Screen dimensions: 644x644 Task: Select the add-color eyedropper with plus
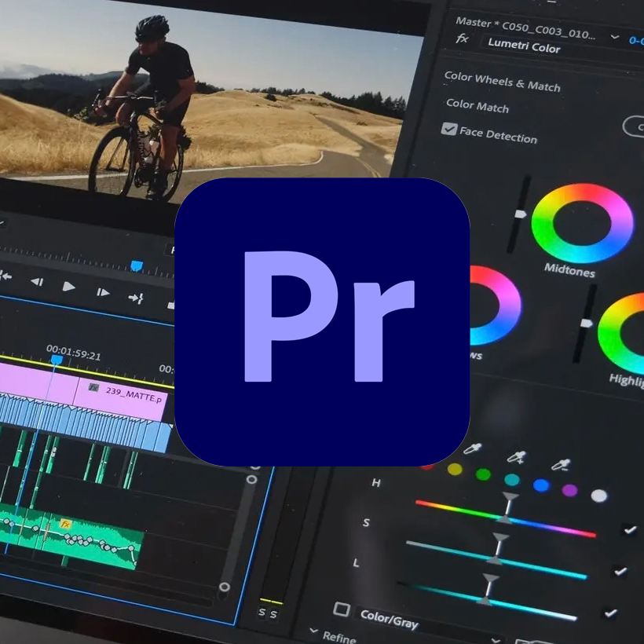coord(516,458)
